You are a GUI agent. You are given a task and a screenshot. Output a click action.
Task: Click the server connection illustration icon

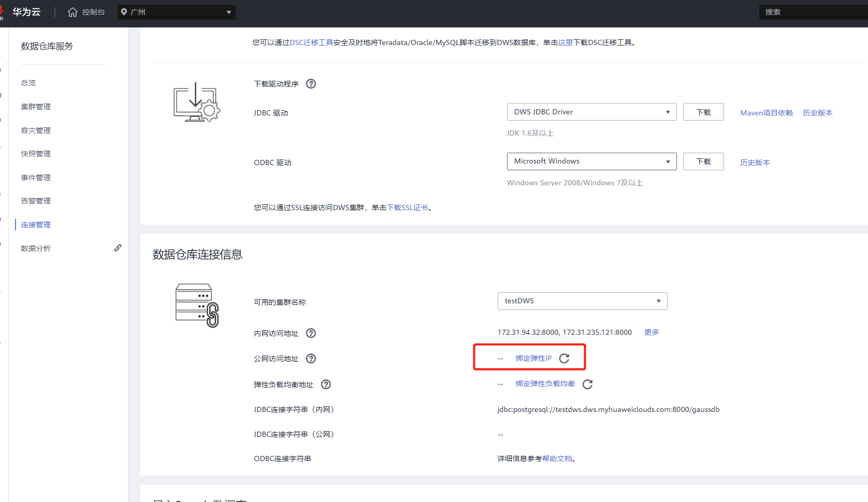(x=197, y=305)
